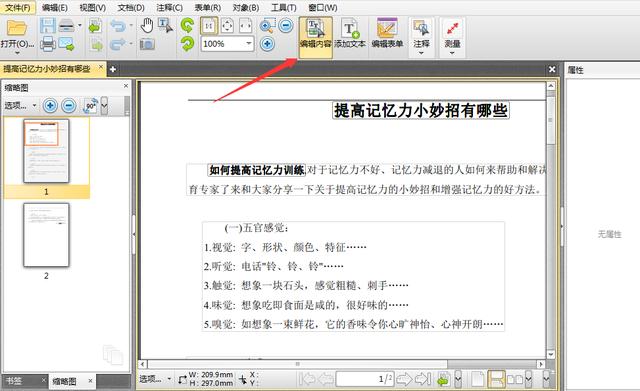This screenshot has width=640, height=391.
Task: Open the 注释(C) menu
Action: tap(169, 7)
